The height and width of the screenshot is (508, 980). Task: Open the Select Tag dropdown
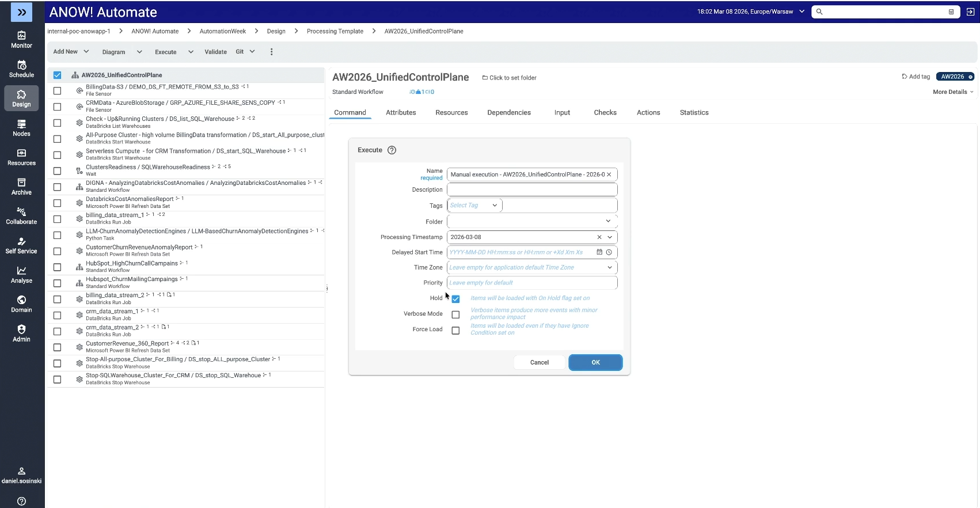[x=474, y=206]
